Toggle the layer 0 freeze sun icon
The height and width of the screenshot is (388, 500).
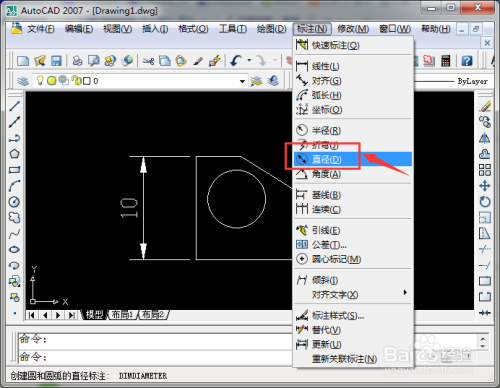[51, 81]
